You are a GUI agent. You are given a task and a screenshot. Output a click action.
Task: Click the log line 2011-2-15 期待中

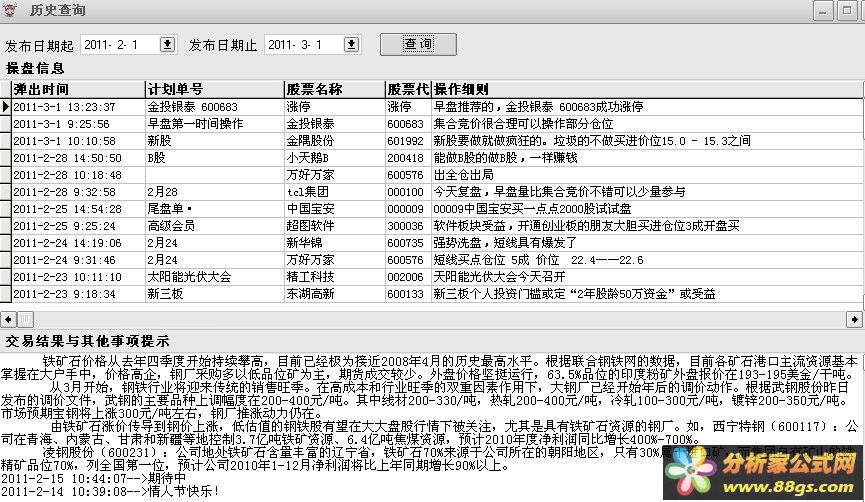pyautogui.click(x=93, y=478)
